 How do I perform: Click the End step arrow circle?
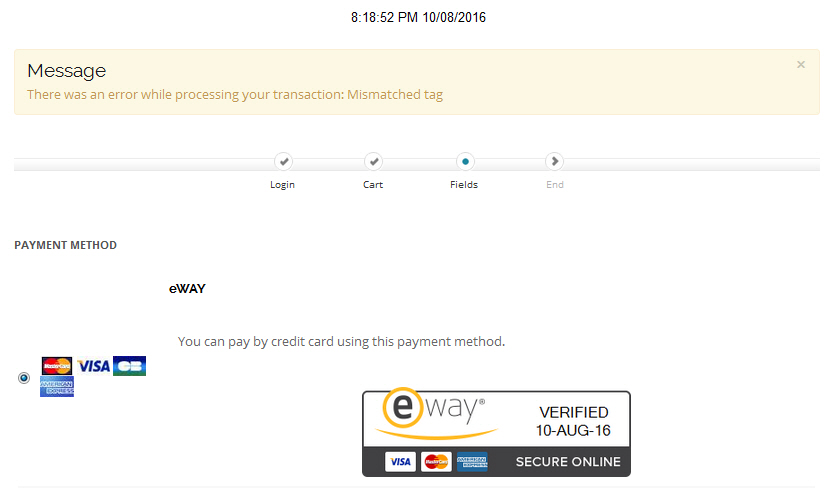click(554, 161)
